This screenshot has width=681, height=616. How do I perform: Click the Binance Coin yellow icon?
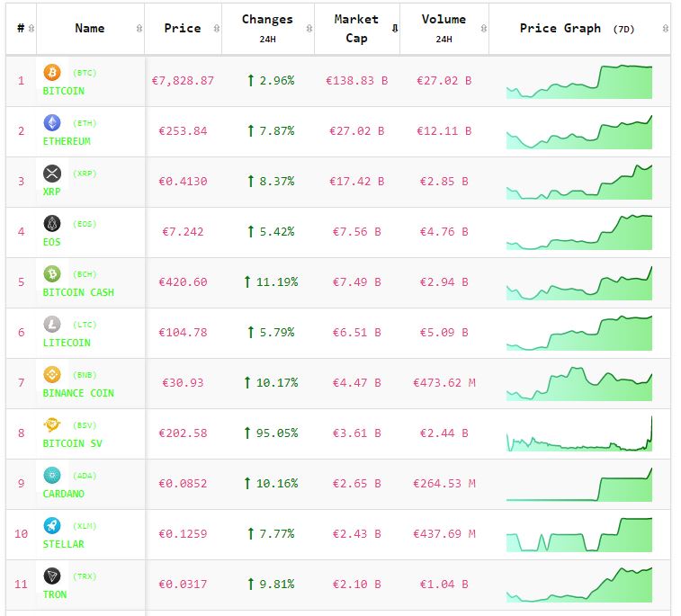click(52, 375)
